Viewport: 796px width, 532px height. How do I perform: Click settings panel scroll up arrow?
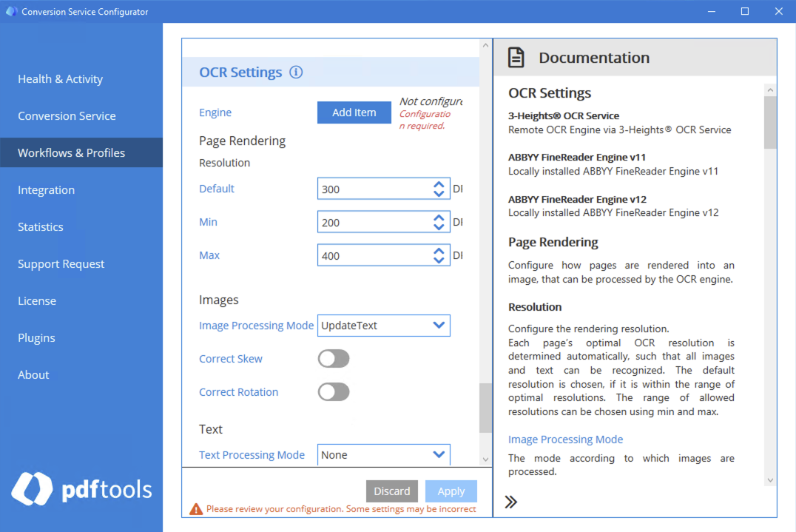pos(485,45)
